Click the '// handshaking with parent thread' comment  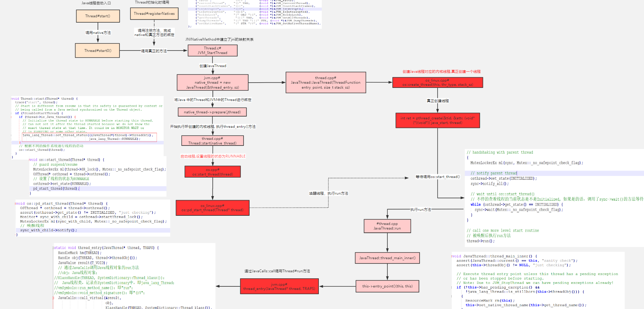coord(500,153)
